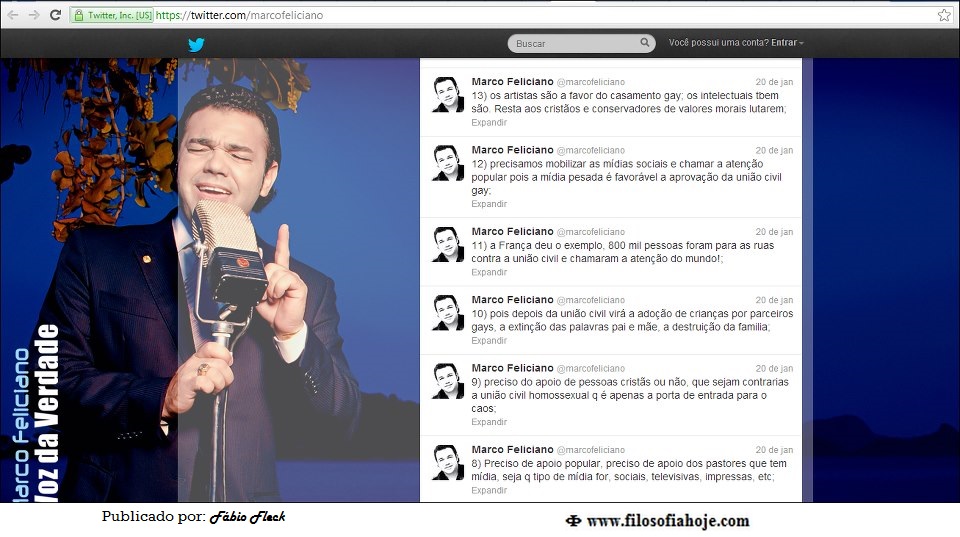Expand tweet 10 about adoção de crianças
This screenshot has width=960, height=537.
tap(489, 341)
